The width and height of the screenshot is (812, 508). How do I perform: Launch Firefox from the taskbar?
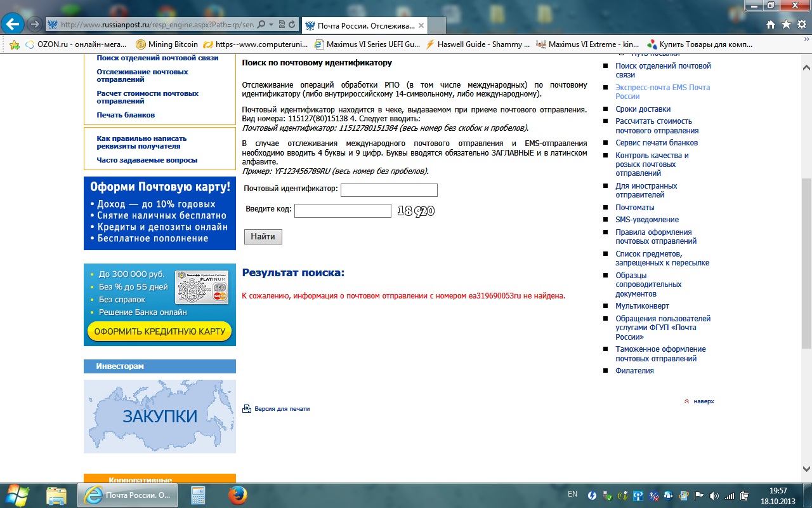click(237, 495)
